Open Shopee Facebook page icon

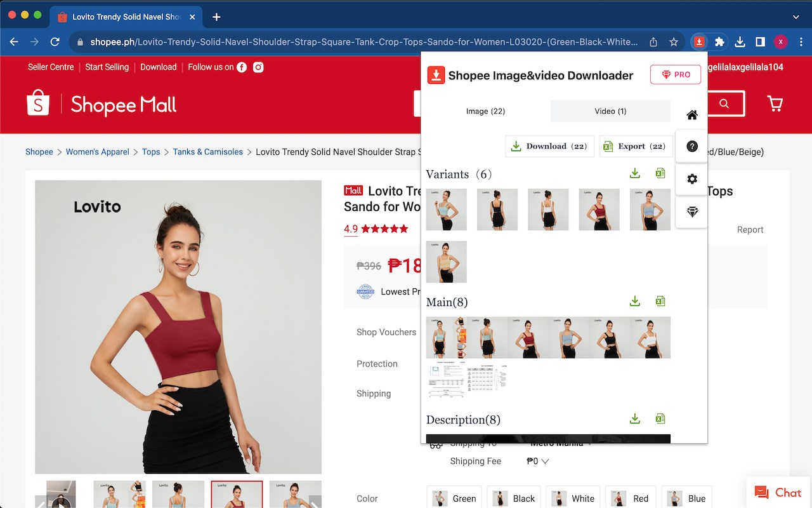(242, 67)
